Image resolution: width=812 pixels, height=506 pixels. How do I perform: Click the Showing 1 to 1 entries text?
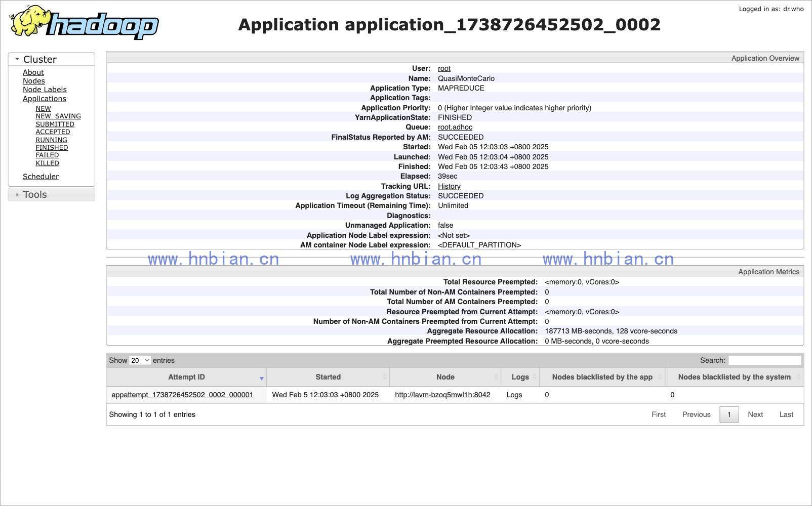click(x=152, y=414)
